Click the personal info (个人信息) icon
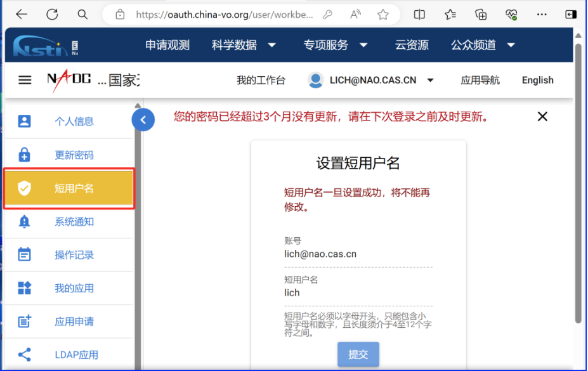Viewport: 588px width, 371px height. click(x=24, y=121)
